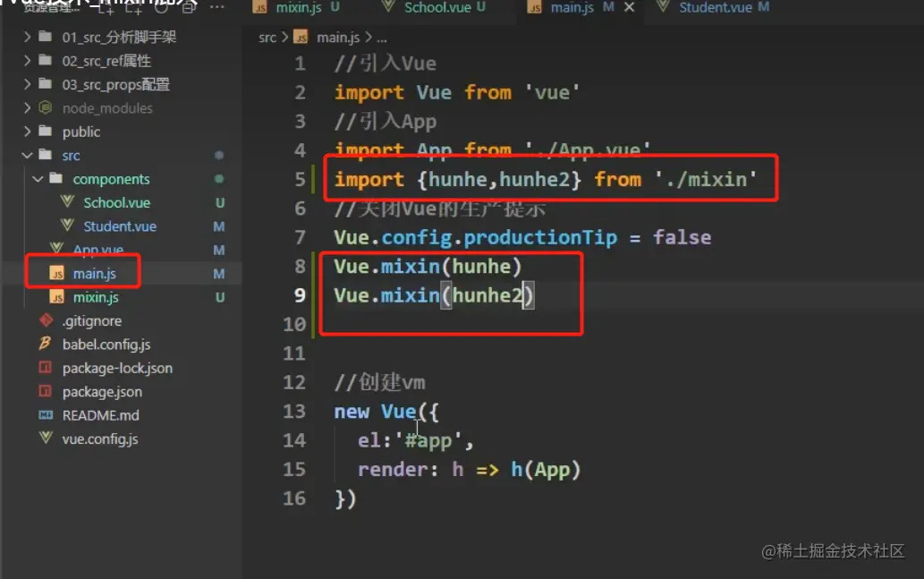Click the JSON icon beside package-lock.json
The height and width of the screenshot is (579, 924).
tap(46, 367)
